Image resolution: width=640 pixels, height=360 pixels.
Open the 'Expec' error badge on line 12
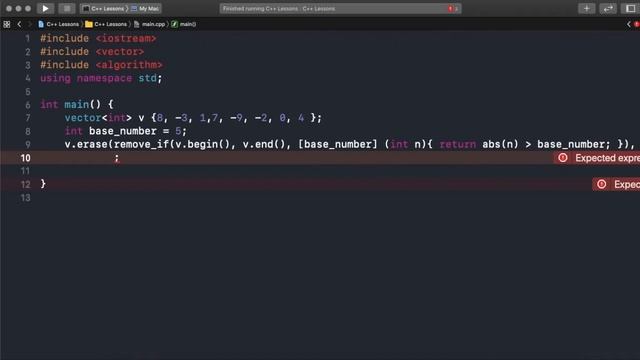tap(616, 184)
